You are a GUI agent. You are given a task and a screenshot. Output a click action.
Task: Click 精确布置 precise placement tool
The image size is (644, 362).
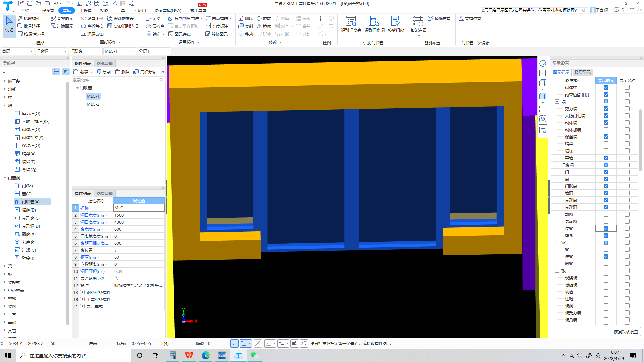pos(439,18)
